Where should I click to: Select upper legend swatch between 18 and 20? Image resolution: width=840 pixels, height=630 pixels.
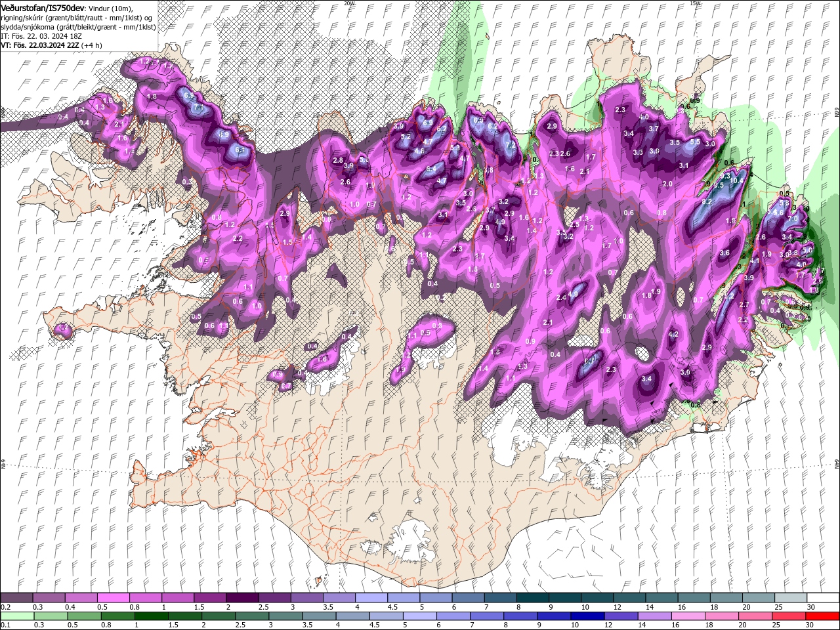pos(726,598)
